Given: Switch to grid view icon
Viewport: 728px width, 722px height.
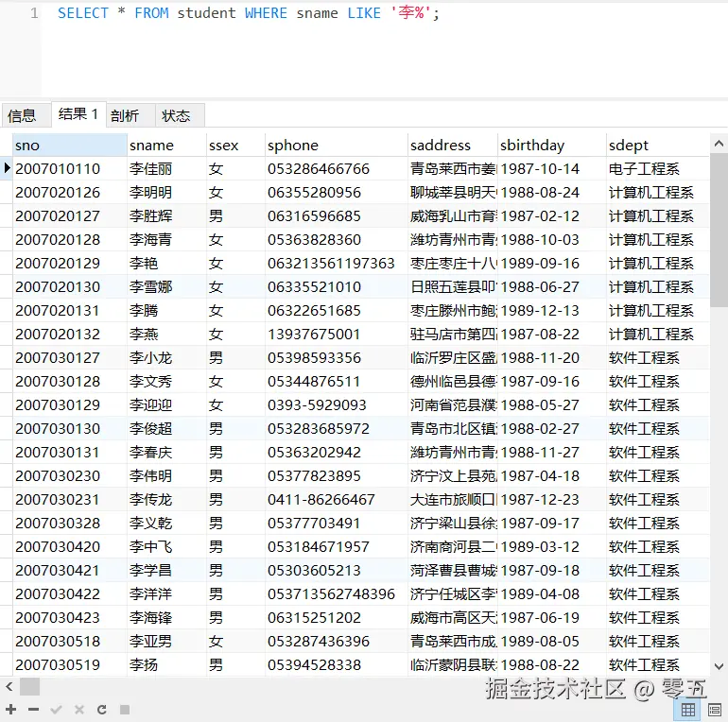Looking at the screenshot, I should (x=688, y=710).
